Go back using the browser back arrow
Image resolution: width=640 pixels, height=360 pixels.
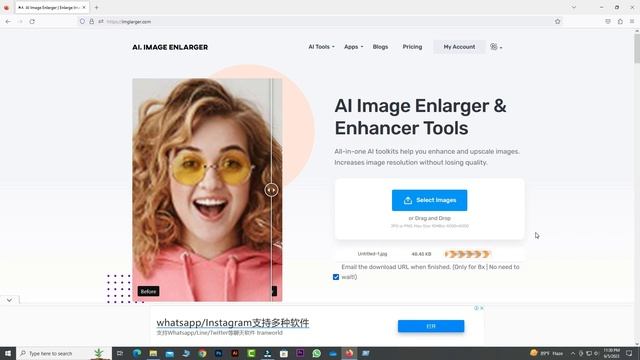(8, 22)
